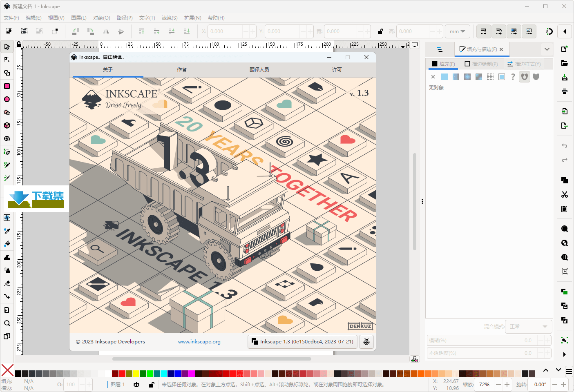Click the Flip Horizontal icon
Image resolution: width=574 pixels, height=392 pixels.
pyautogui.click(x=106, y=31)
